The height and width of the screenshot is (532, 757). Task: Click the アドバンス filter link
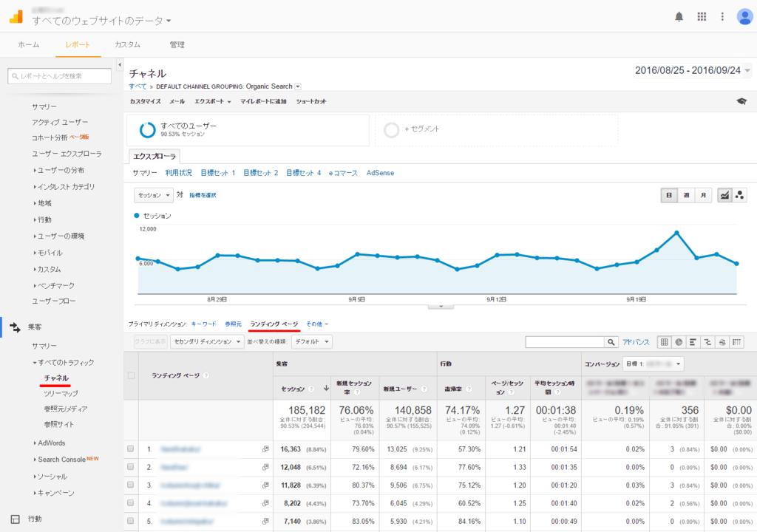pyautogui.click(x=636, y=342)
